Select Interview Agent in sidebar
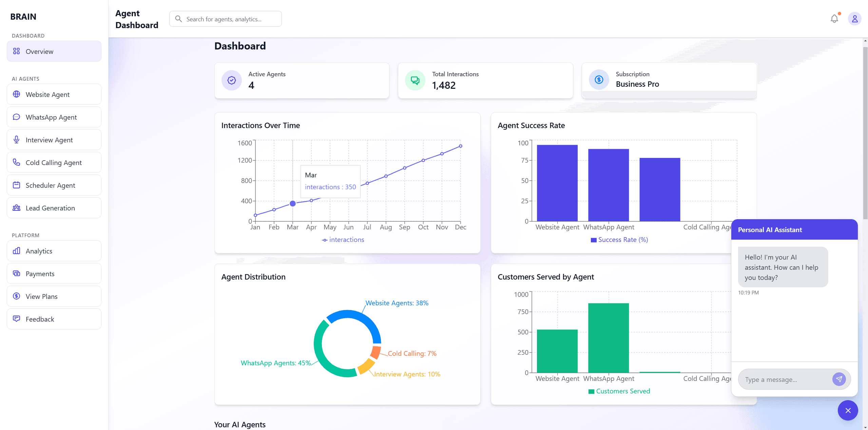This screenshot has height=430, width=868. pyautogui.click(x=54, y=140)
